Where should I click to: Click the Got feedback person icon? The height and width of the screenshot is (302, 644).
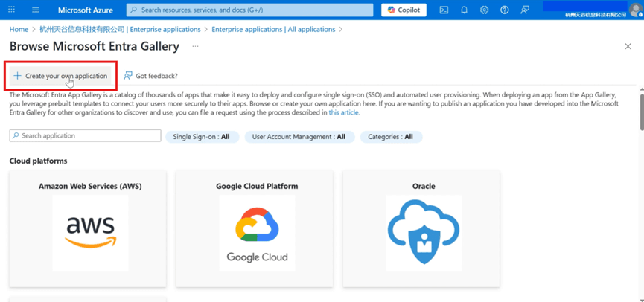(128, 76)
